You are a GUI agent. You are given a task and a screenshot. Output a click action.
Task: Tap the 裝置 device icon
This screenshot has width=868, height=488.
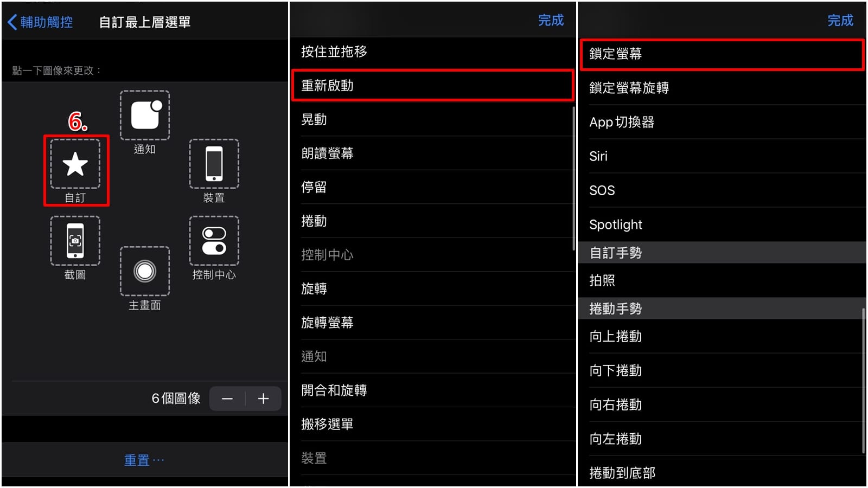coord(214,164)
